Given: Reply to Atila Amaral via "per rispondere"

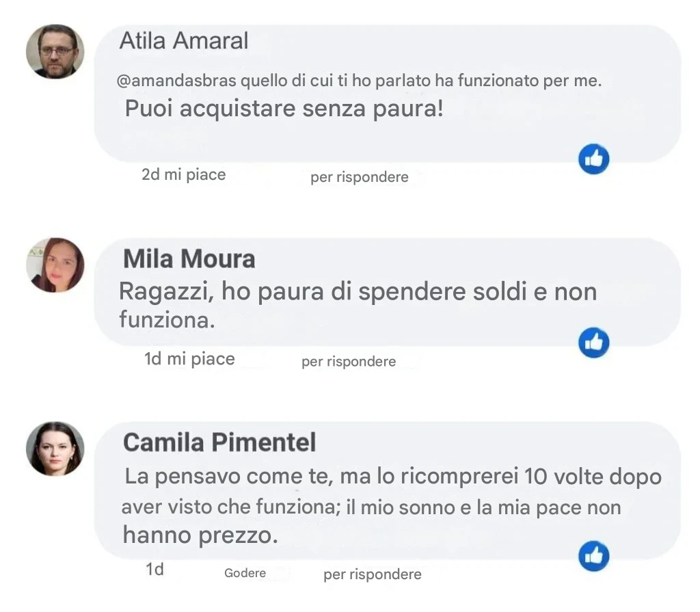Looking at the screenshot, I should (x=359, y=178).
